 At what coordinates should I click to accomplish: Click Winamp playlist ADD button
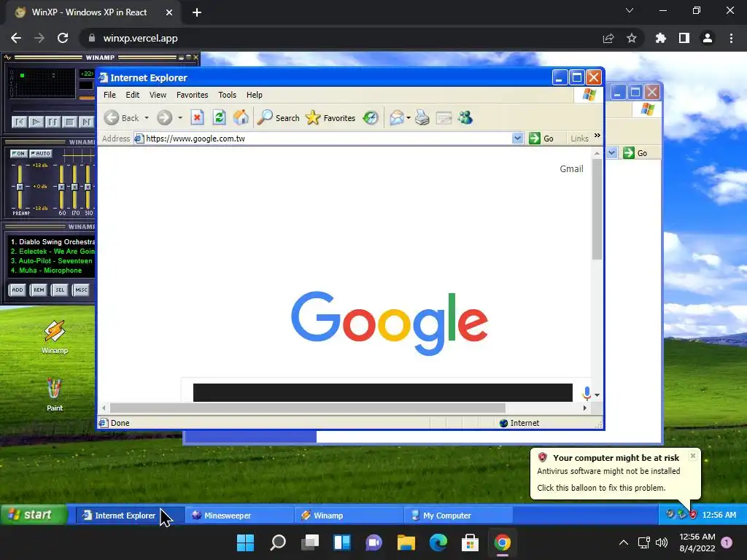18,289
